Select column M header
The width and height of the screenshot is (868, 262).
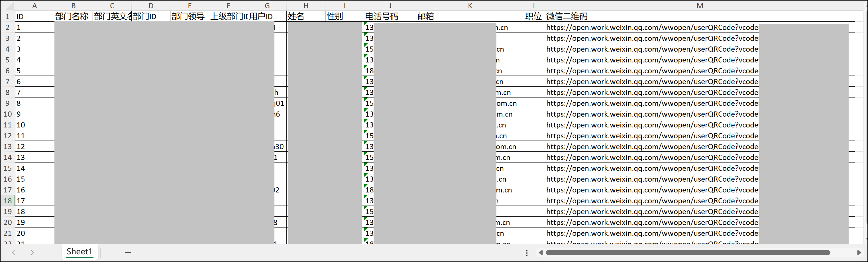(700, 6)
